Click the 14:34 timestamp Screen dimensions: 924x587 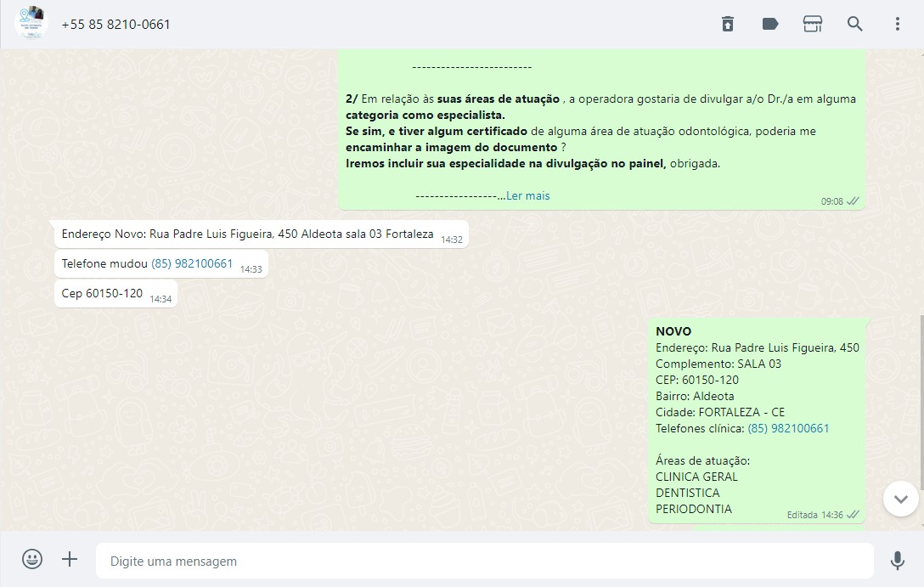(161, 299)
